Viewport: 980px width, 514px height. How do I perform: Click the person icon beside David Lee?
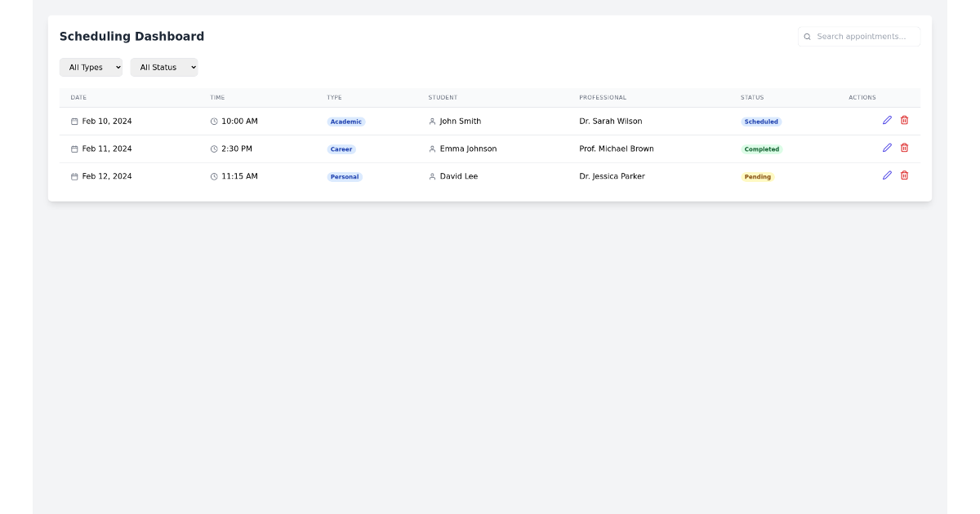pos(432,175)
